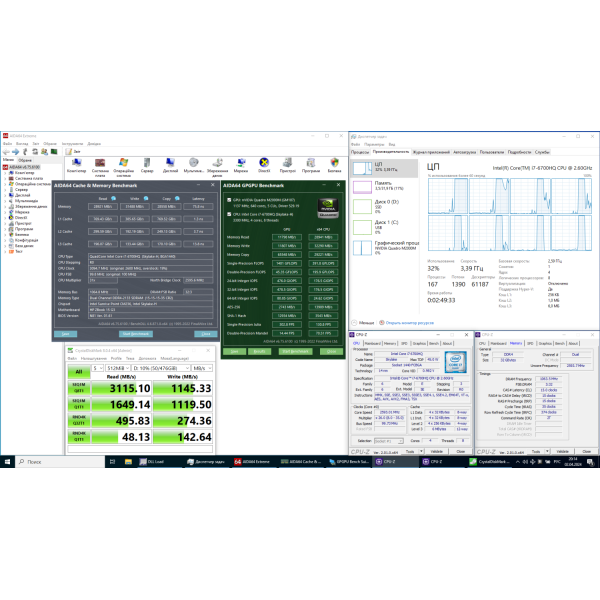The image size is (600, 600).
Task: Expand the Computer node in AIDA64 tree
Action: click(5, 173)
